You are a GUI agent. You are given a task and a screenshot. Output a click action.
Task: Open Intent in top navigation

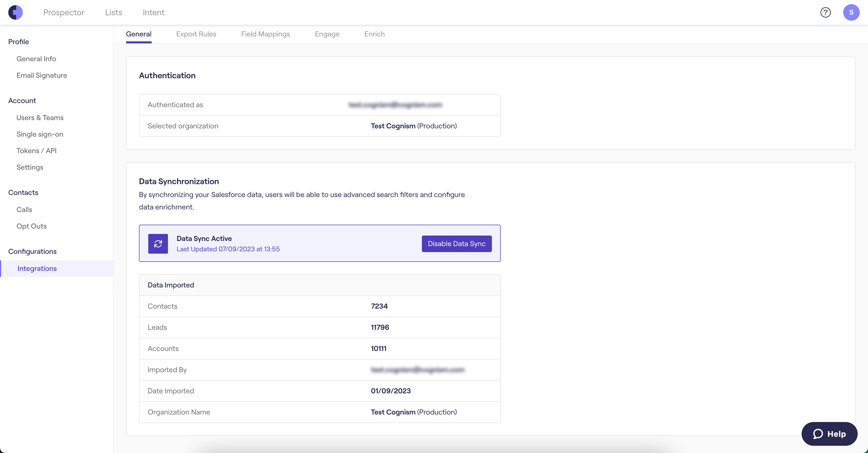153,12
